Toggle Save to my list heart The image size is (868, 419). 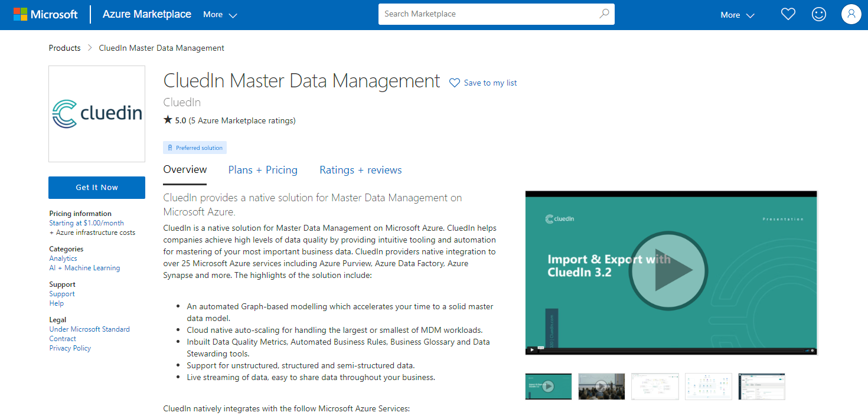454,83
